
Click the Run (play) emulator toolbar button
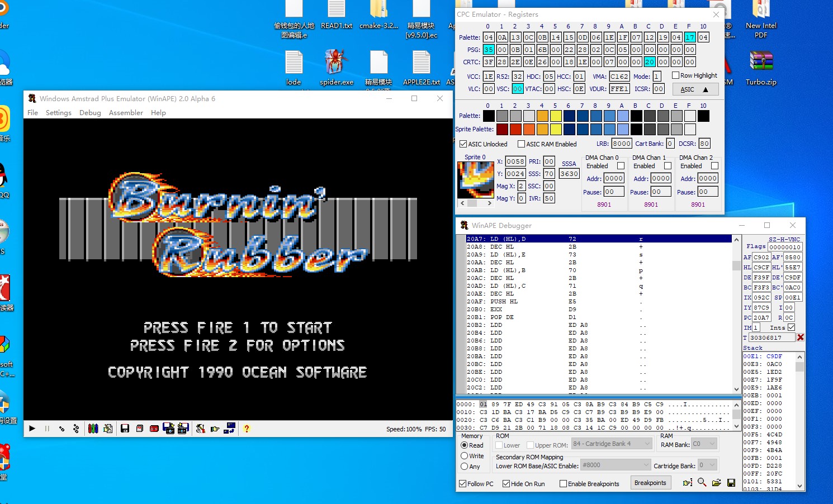tap(32, 429)
